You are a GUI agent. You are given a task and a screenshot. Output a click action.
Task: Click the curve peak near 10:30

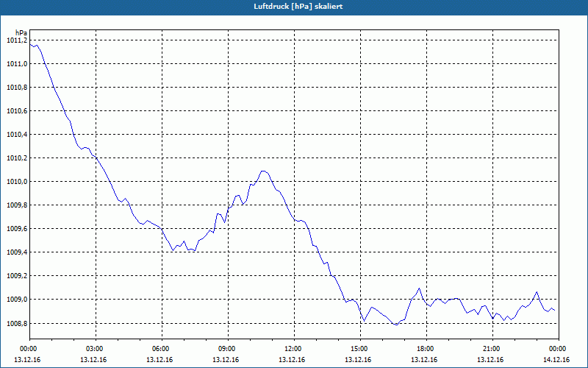263,171
